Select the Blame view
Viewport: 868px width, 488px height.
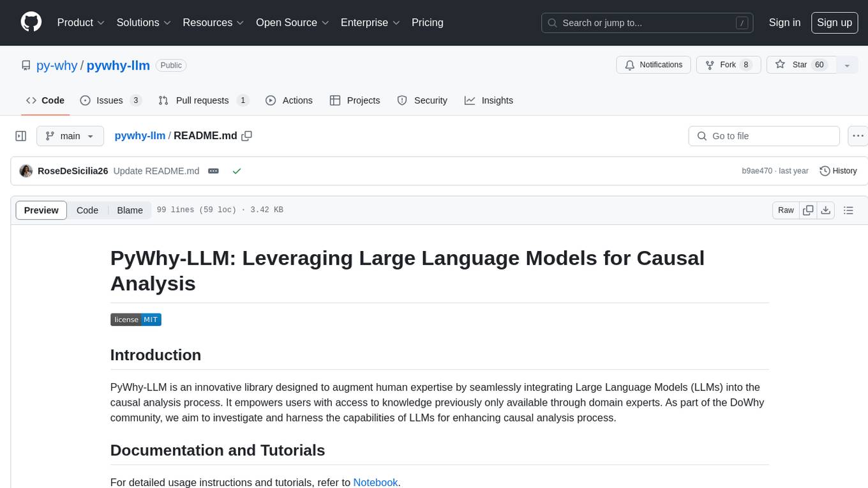pyautogui.click(x=130, y=210)
